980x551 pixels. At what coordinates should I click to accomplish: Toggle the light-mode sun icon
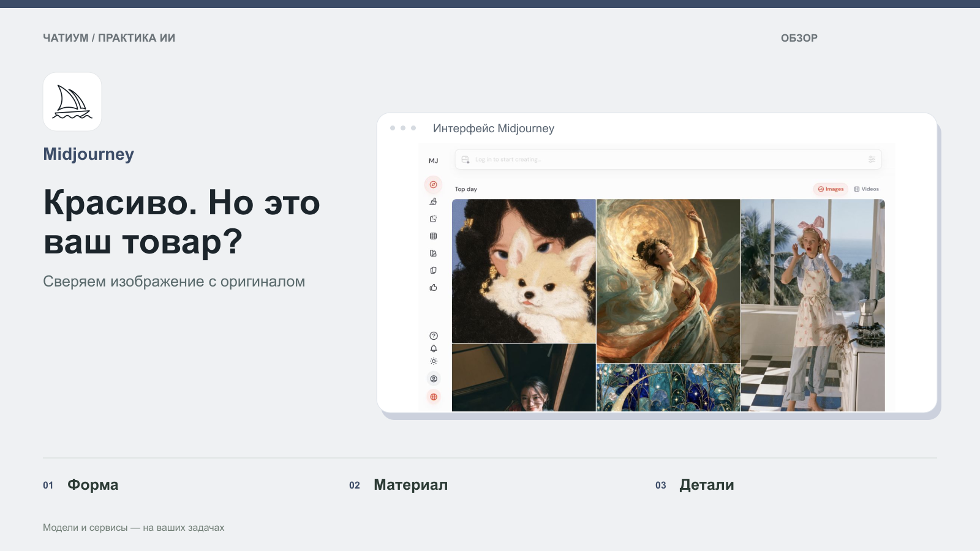[434, 361]
